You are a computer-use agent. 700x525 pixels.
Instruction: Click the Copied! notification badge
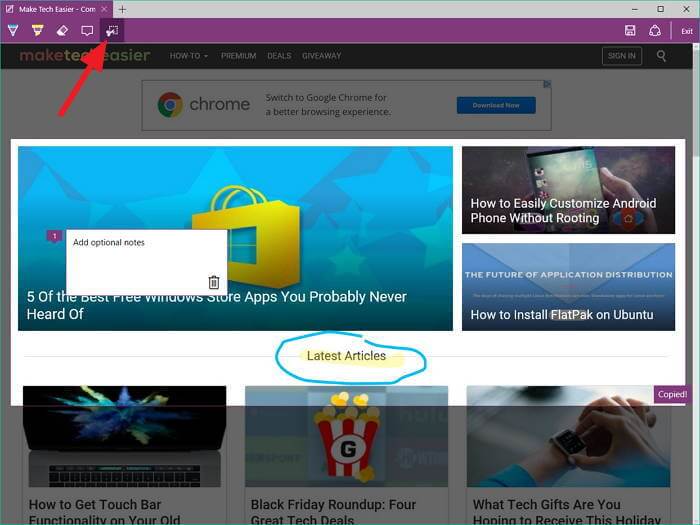point(672,395)
